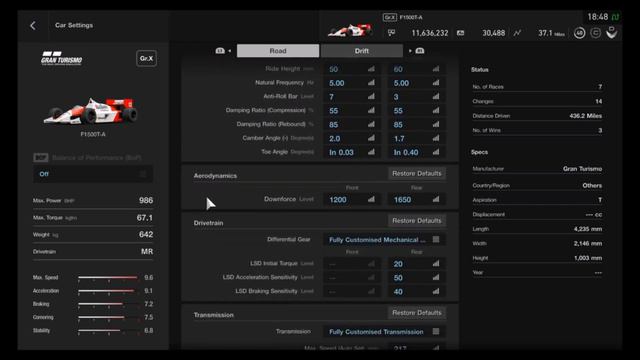Click the Car Settings title text
Viewport: 640px width, 360px height.
pos(74,25)
